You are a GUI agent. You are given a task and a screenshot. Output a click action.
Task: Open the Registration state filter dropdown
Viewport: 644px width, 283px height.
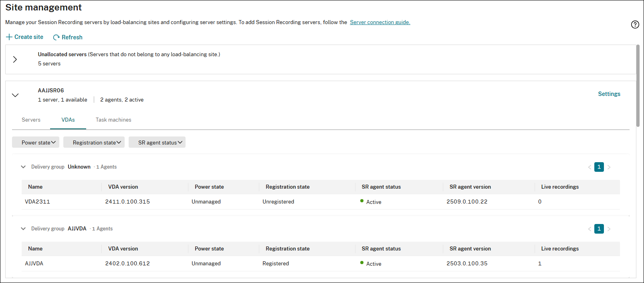coord(94,143)
